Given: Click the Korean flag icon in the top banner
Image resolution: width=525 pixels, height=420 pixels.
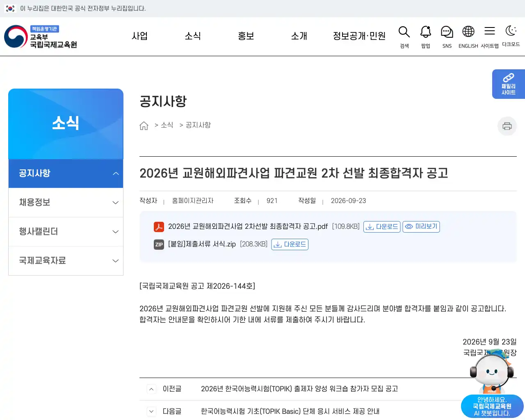Looking at the screenshot, I should pyautogui.click(x=10, y=9).
